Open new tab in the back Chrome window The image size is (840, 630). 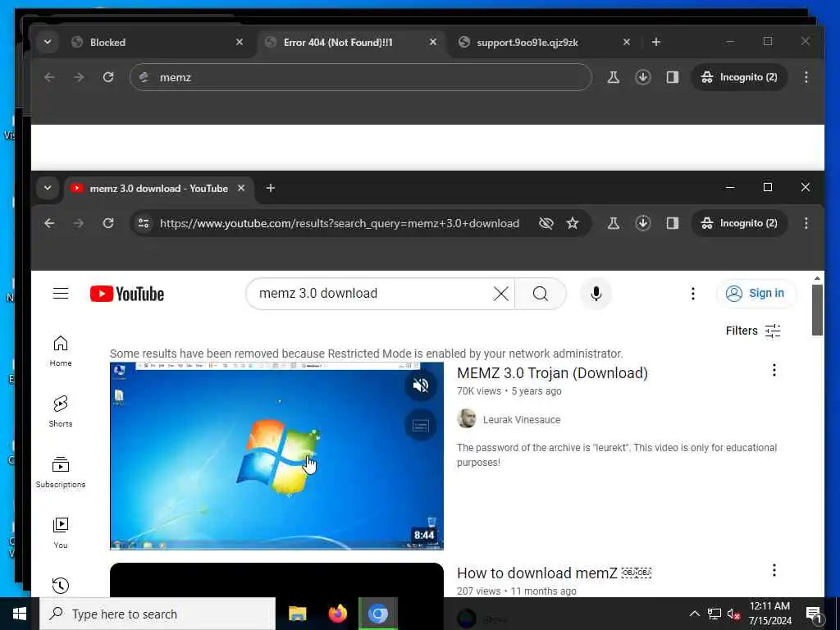(656, 42)
